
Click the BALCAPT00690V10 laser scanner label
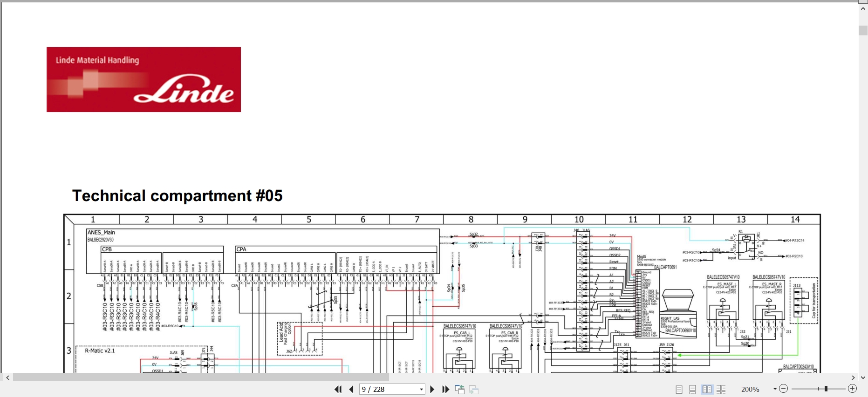(680, 330)
